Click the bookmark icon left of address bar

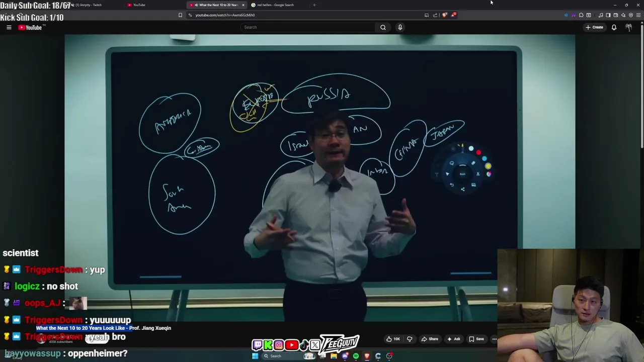tap(180, 15)
